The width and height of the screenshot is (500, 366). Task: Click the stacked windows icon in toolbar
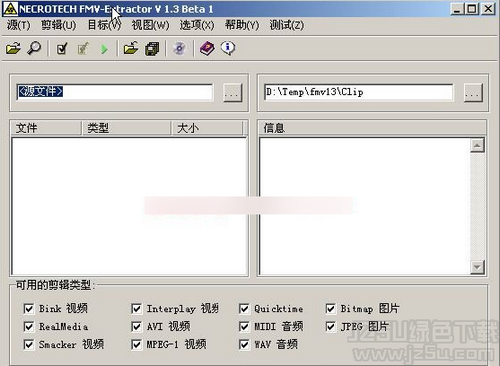click(152, 49)
